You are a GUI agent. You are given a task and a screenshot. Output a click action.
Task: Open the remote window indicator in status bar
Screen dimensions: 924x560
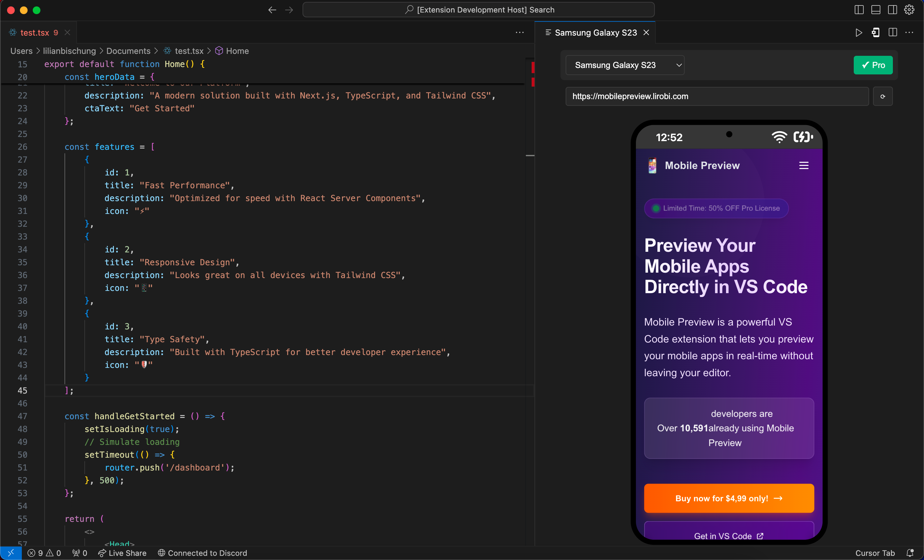11,553
